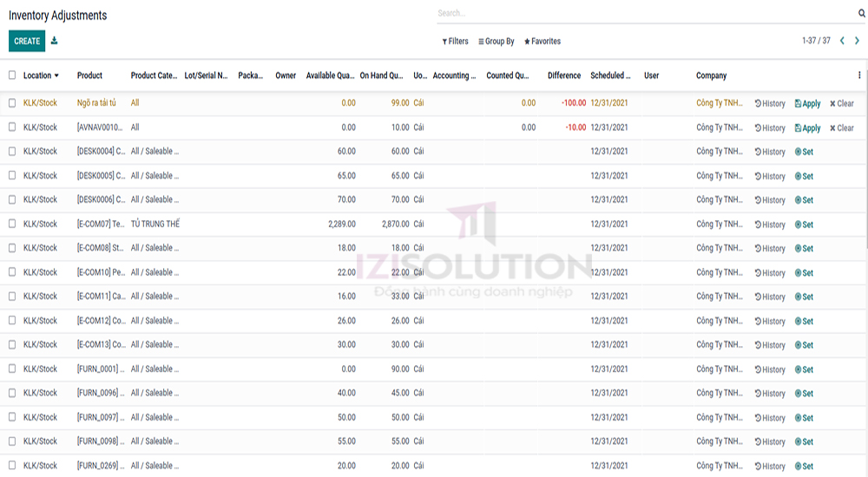Go to next page with right arrow

[x=857, y=41]
